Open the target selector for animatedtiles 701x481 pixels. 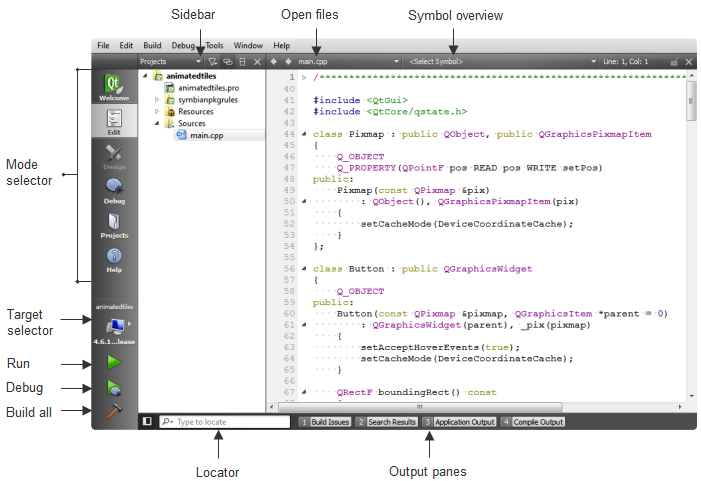click(x=114, y=327)
